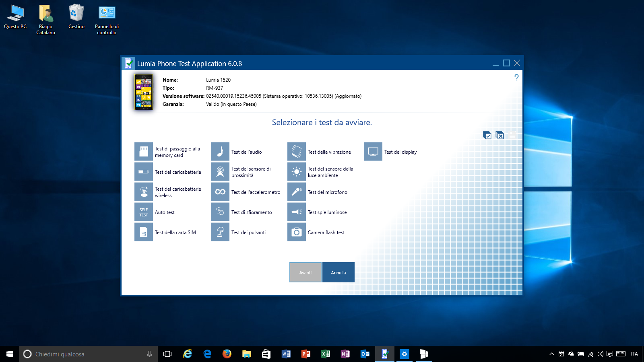Click the 'Test dell'accelerometro' label
Image resolution: width=644 pixels, height=362 pixels.
pyautogui.click(x=256, y=192)
